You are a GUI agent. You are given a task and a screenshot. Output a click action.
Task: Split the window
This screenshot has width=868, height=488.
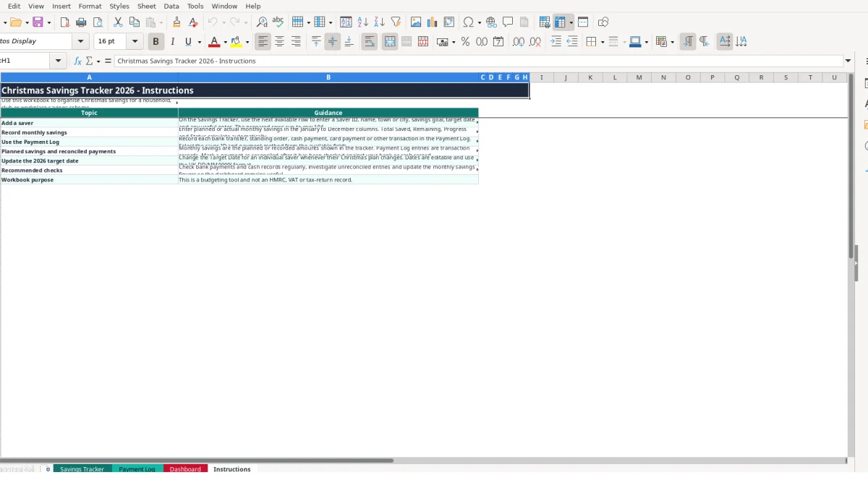click(583, 22)
